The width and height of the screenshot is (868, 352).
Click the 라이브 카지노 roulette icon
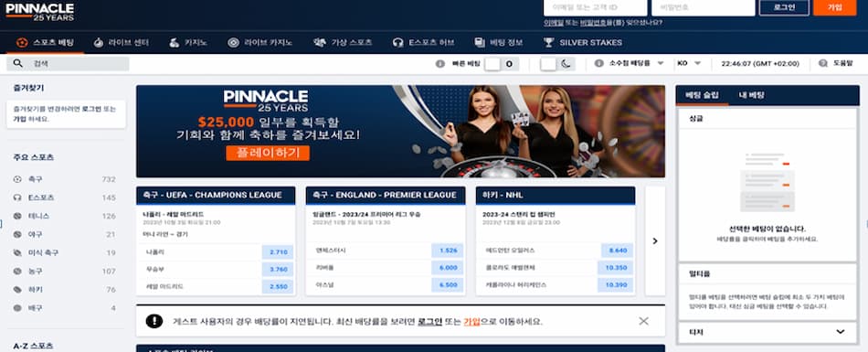click(234, 43)
